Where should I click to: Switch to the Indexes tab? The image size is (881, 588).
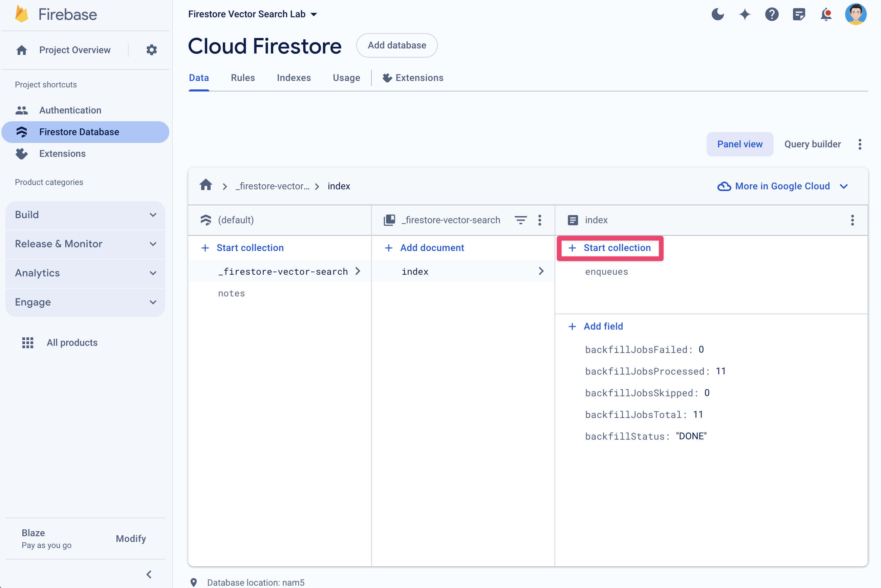pos(294,78)
